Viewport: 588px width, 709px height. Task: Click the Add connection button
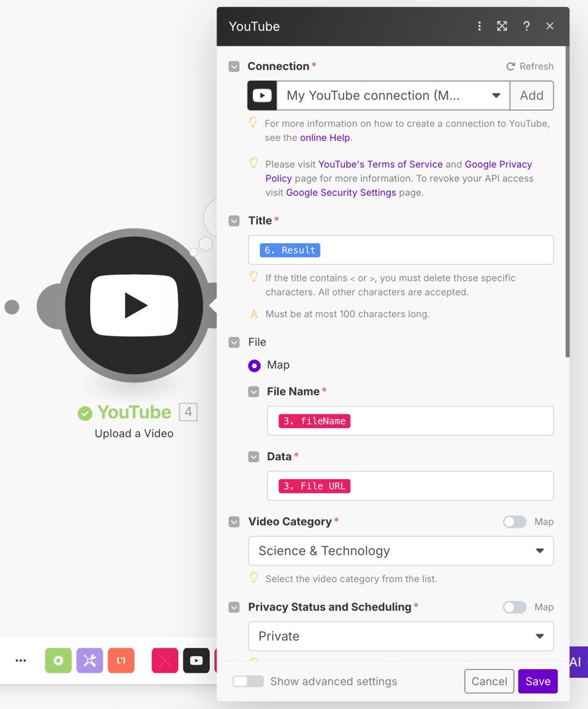tap(532, 96)
